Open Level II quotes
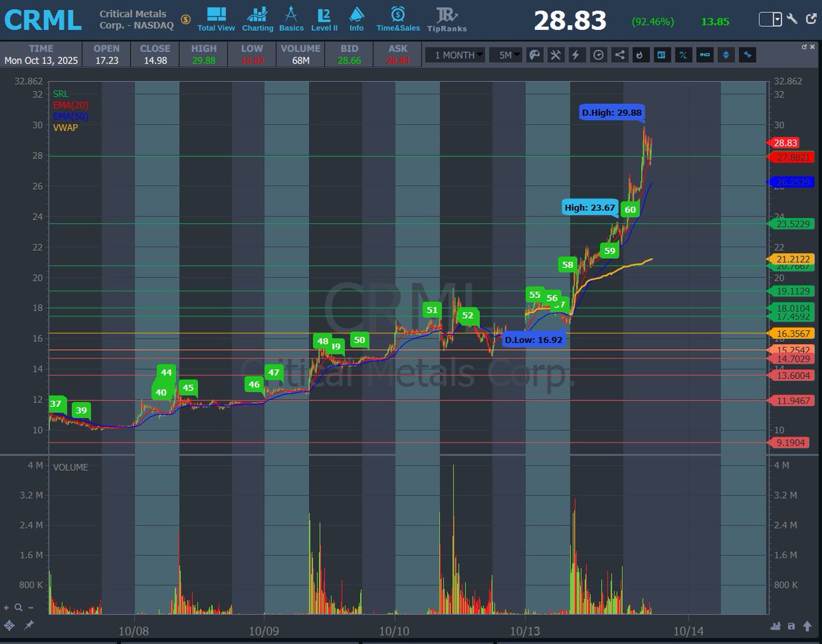822x644 pixels. 324,19
